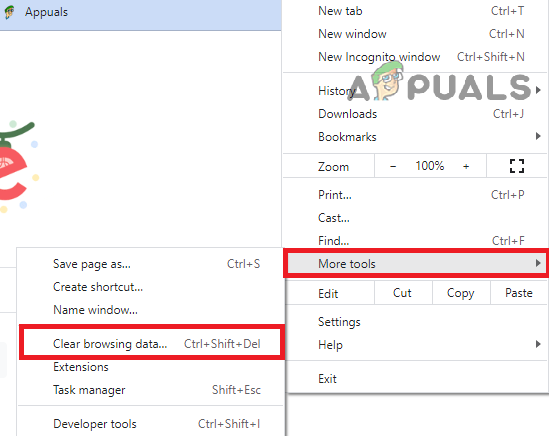Open a New tab from the menu
This screenshot has height=436, width=549.
415,11
